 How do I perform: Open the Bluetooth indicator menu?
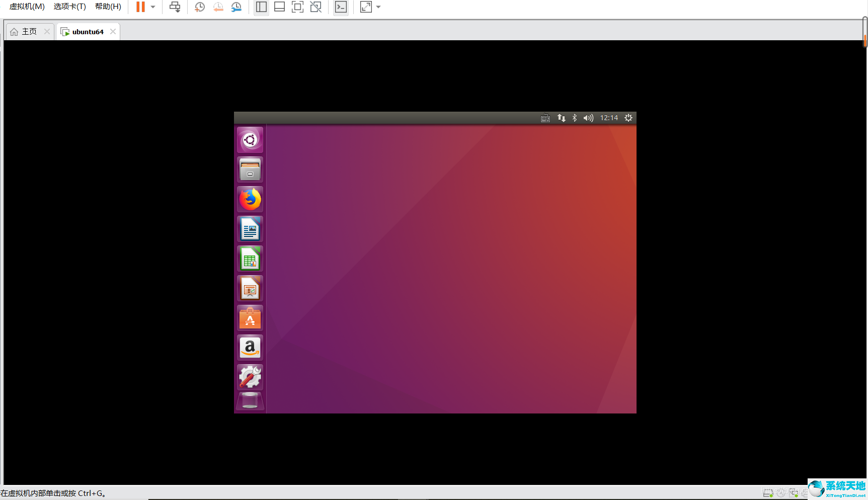[575, 118]
